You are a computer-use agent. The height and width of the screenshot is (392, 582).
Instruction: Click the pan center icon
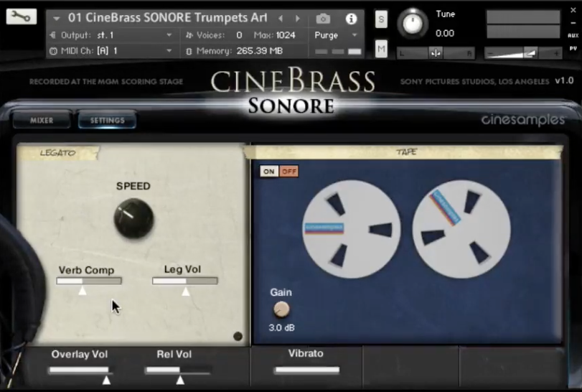[x=436, y=53]
